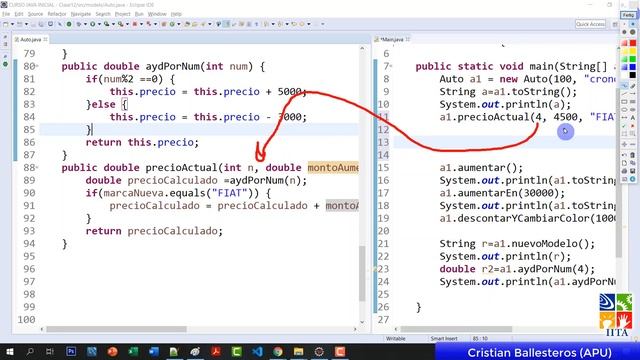Click "a1.aumentar();" in Main.java
The width and height of the screenshot is (640, 360).
[x=481, y=167]
